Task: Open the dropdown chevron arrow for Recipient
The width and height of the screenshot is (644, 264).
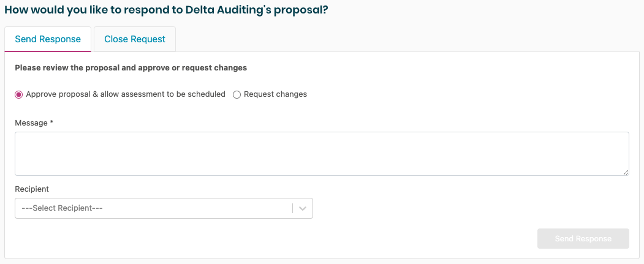Action: pos(303,208)
